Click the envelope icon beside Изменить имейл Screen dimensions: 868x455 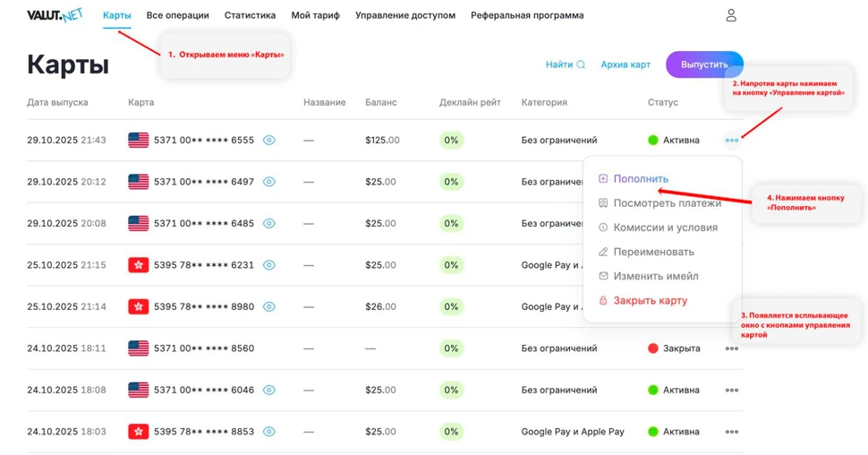point(603,276)
